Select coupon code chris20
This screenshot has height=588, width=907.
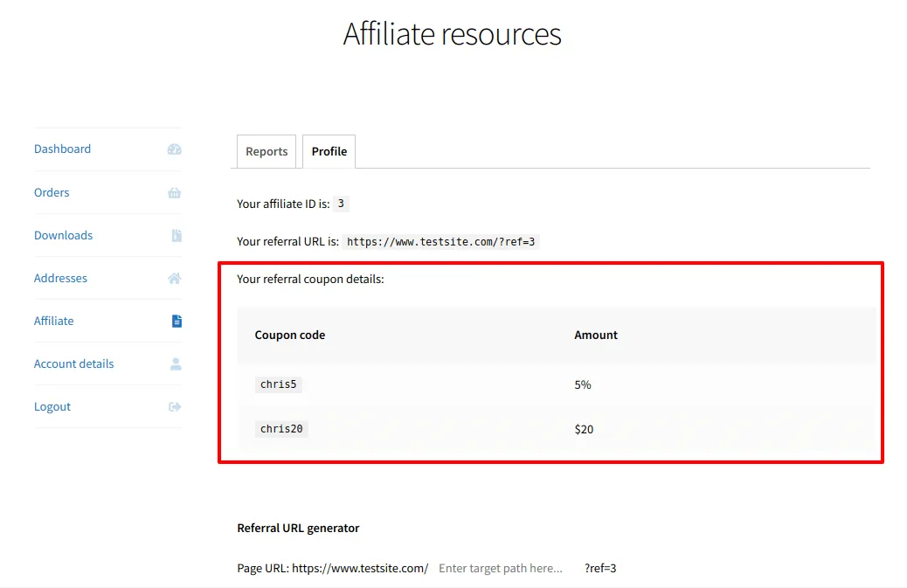coord(281,429)
